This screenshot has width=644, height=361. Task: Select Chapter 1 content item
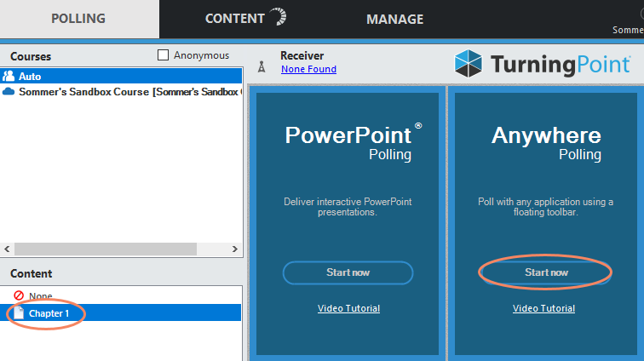[121, 313]
